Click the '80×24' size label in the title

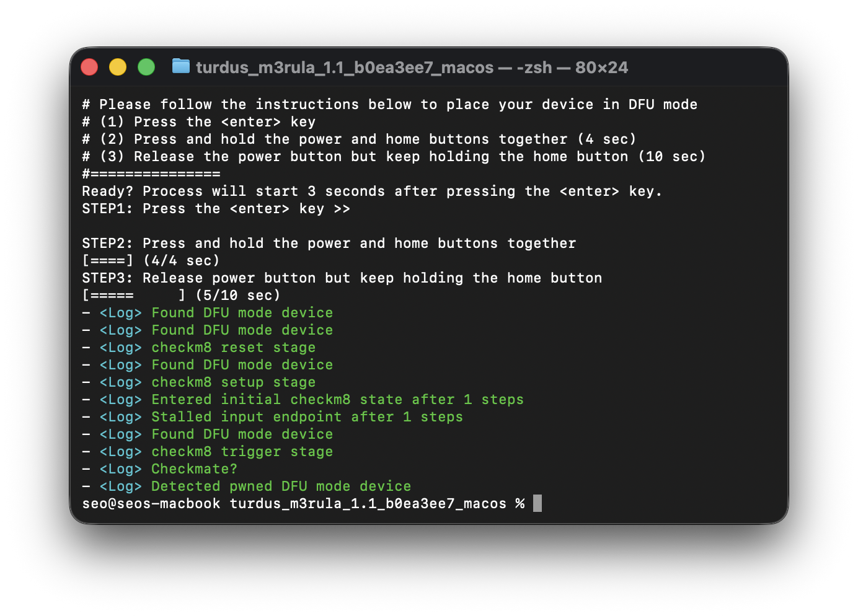tap(601, 68)
